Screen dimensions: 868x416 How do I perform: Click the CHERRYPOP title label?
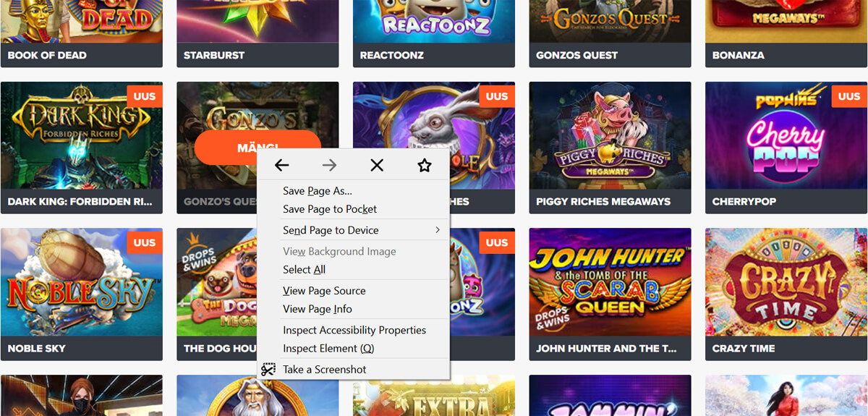744,201
